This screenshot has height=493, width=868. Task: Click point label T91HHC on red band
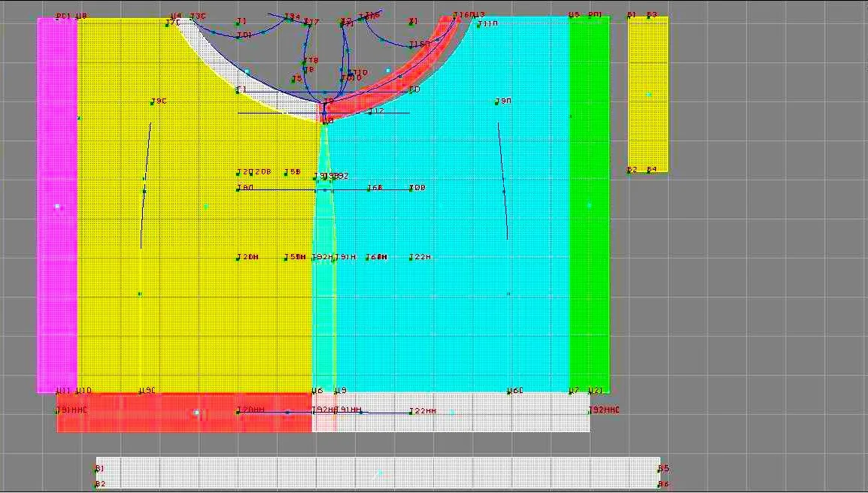click(71, 410)
